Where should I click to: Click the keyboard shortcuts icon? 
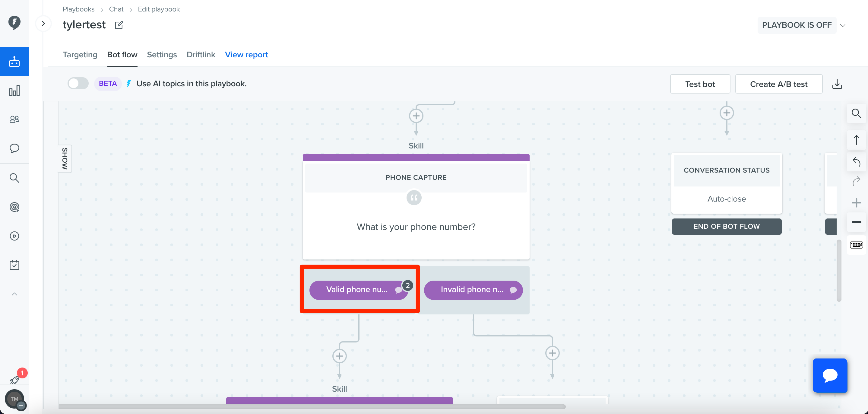click(x=856, y=245)
